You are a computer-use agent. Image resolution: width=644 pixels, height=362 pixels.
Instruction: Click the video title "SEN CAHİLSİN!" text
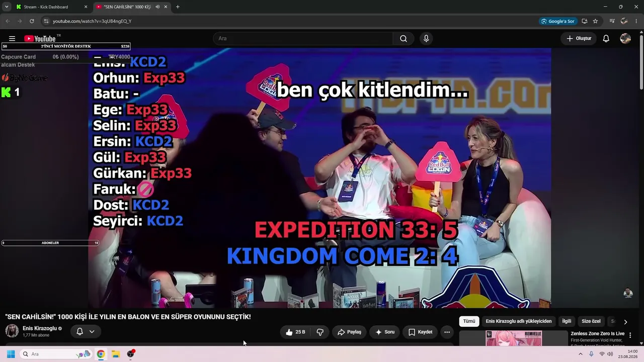(x=128, y=317)
